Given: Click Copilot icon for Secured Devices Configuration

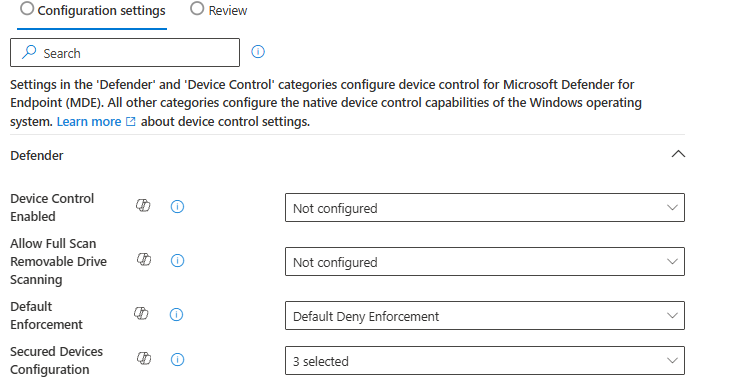Looking at the screenshot, I should click(144, 359).
